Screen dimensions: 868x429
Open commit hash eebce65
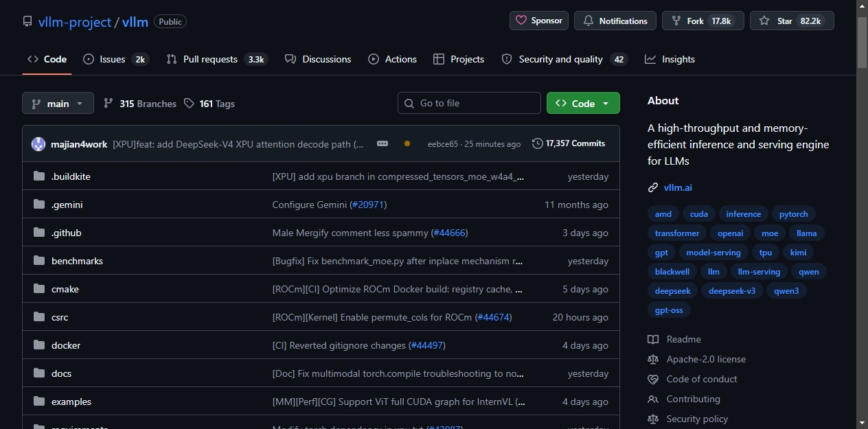pyautogui.click(x=442, y=144)
